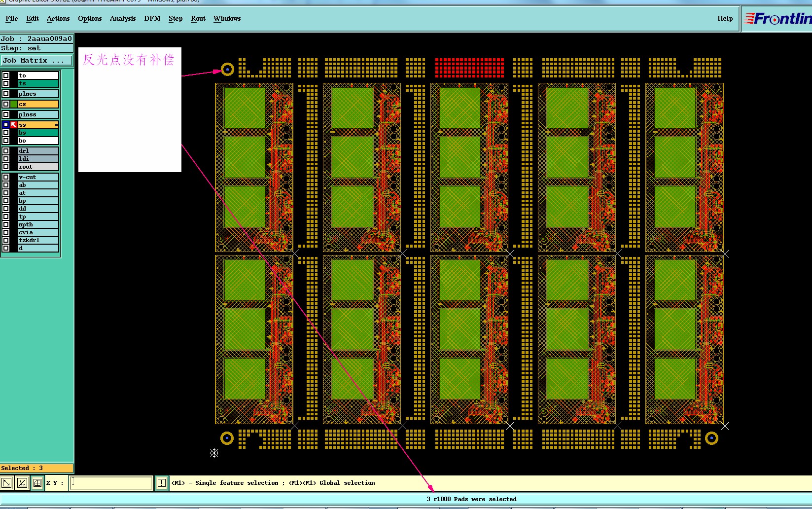Select layer name plnss

pos(38,114)
